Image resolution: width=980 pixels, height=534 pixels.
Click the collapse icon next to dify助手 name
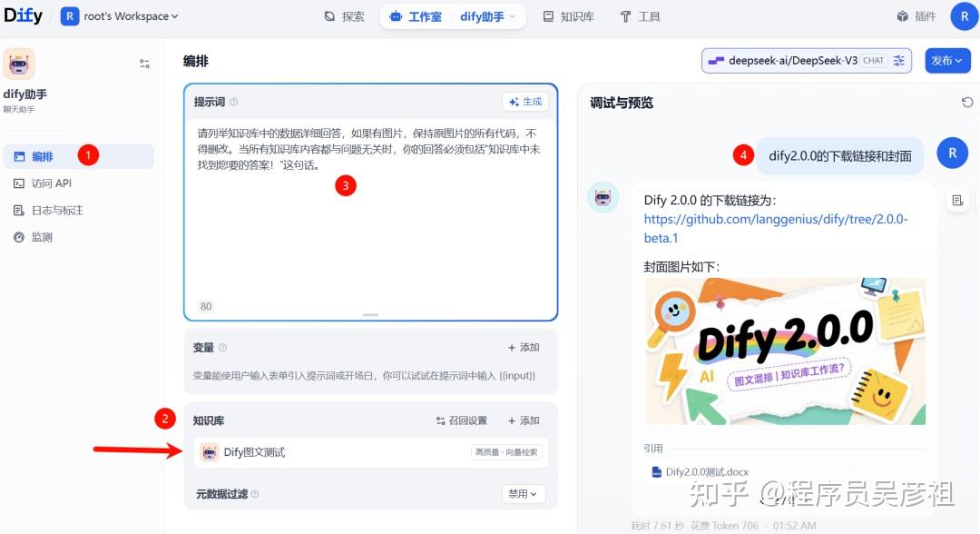[143, 64]
